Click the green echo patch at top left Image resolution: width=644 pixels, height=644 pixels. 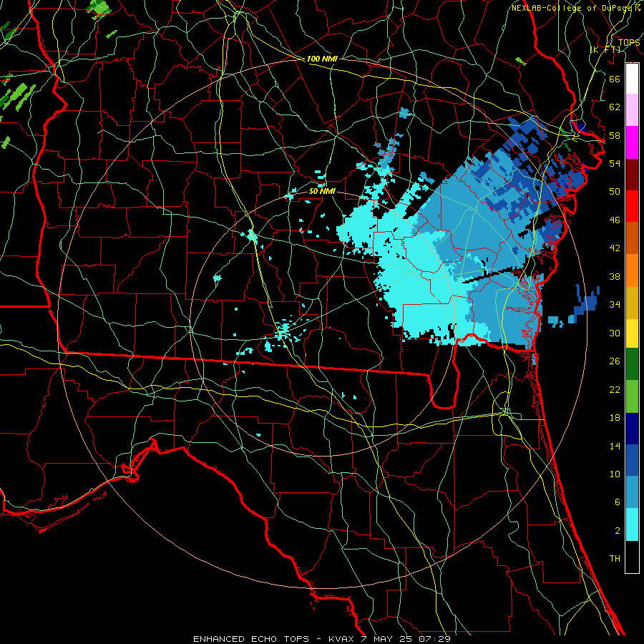(x=99, y=9)
